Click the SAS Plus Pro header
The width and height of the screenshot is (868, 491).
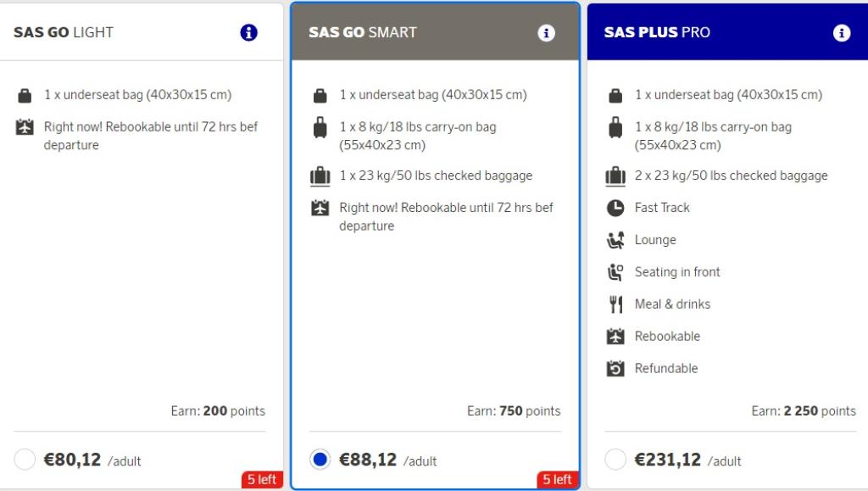tap(657, 33)
